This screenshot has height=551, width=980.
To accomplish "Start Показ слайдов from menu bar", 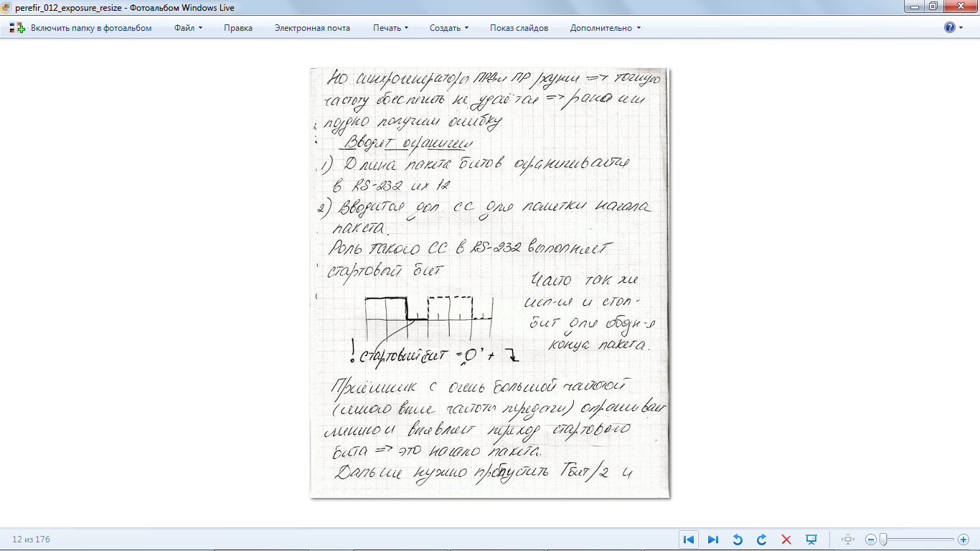I will [519, 28].
